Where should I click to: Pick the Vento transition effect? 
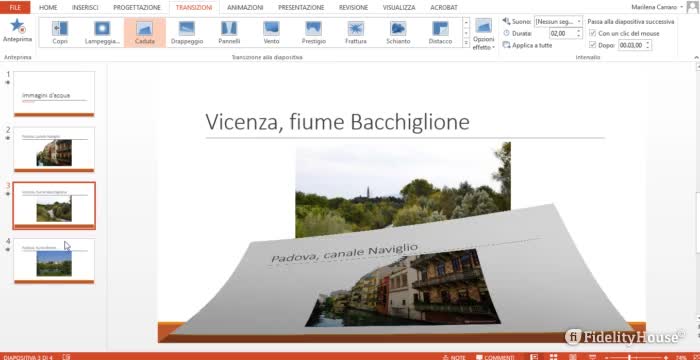click(271, 32)
